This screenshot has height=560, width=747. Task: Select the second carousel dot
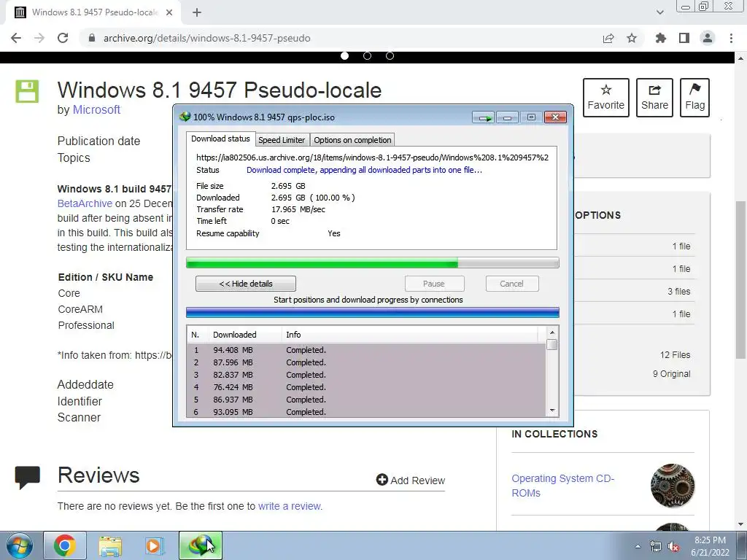tap(368, 55)
